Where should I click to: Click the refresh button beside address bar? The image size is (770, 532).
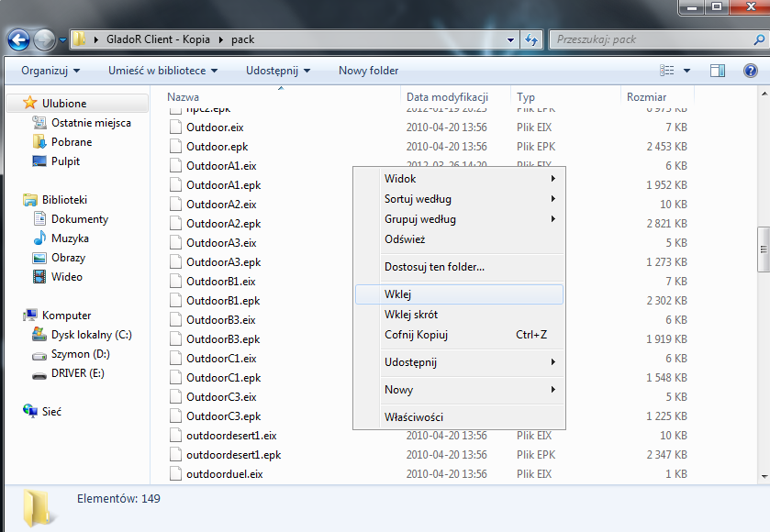click(531, 39)
